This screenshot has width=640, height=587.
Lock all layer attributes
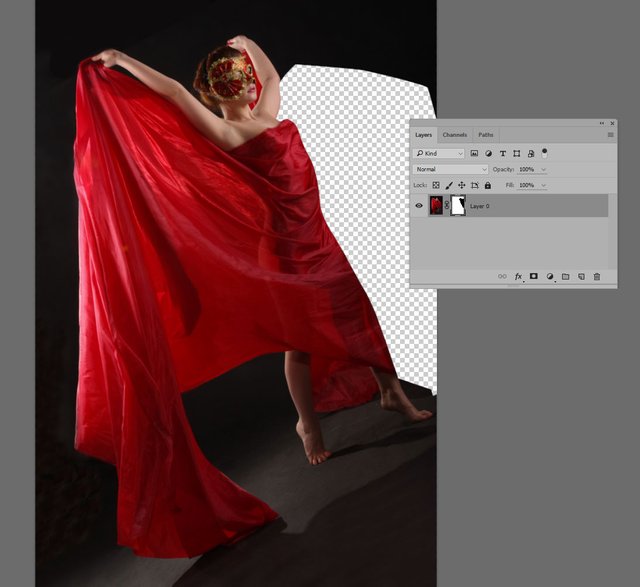[x=488, y=185]
